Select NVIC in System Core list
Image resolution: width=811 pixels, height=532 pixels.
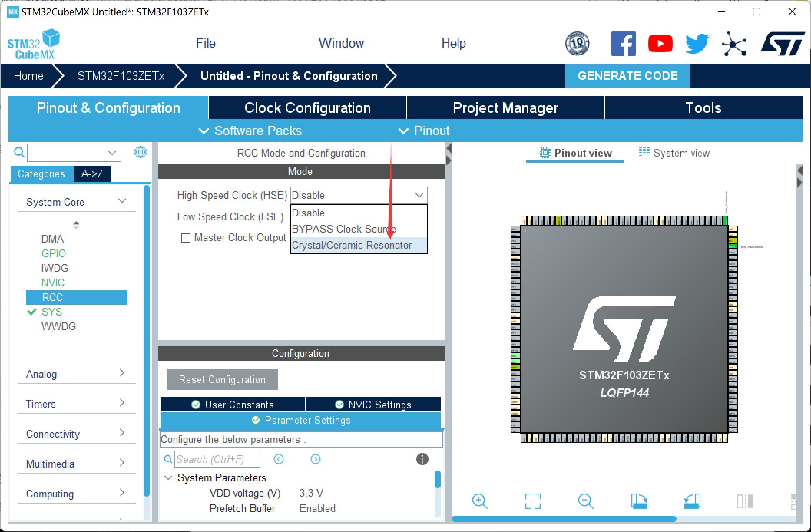(x=53, y=283)
